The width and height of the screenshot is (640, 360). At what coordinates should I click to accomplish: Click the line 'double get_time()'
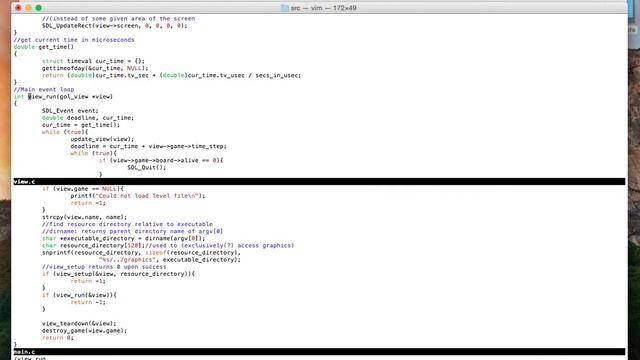pyautogui.click(x=44, y=47)
